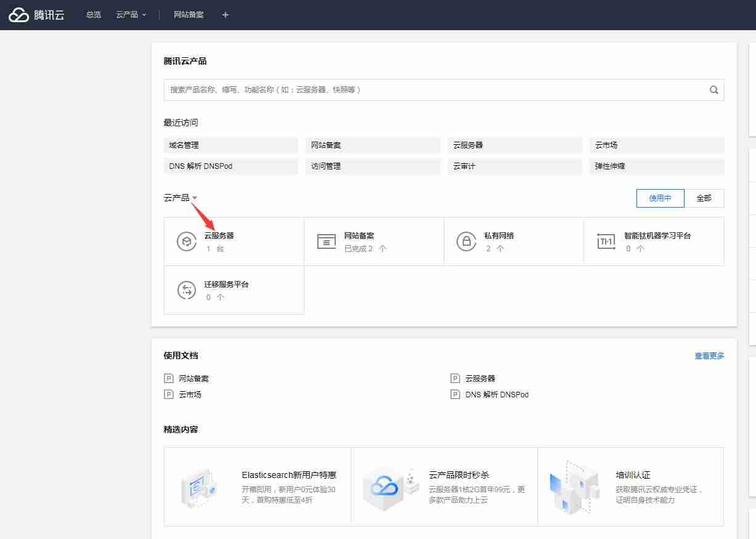Open 私有网络 product card title
This screenshot has width=756, height=539.
pos(499,235)
